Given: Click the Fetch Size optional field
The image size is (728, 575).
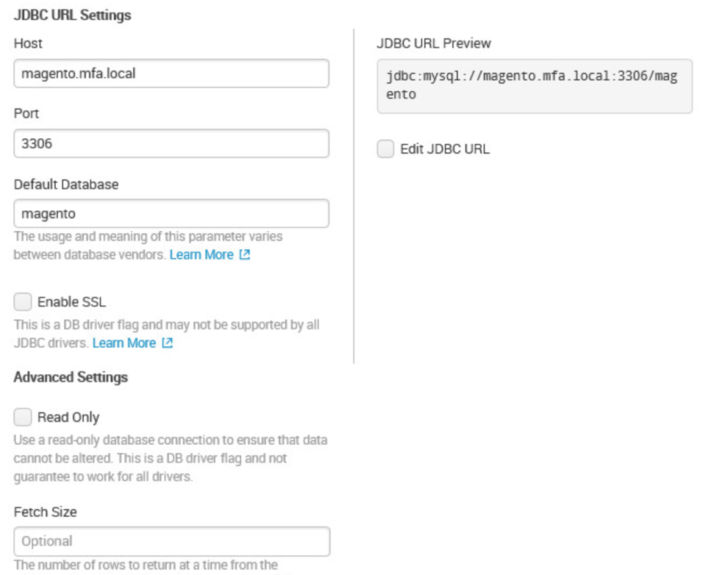Looking at the screenshot, I should click(x=172, y=541).
